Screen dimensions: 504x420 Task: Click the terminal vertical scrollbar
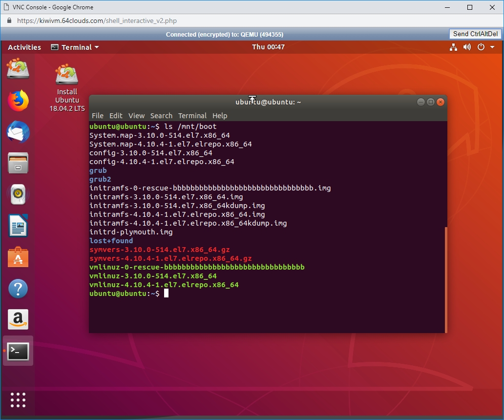click(x=445, y=278)
